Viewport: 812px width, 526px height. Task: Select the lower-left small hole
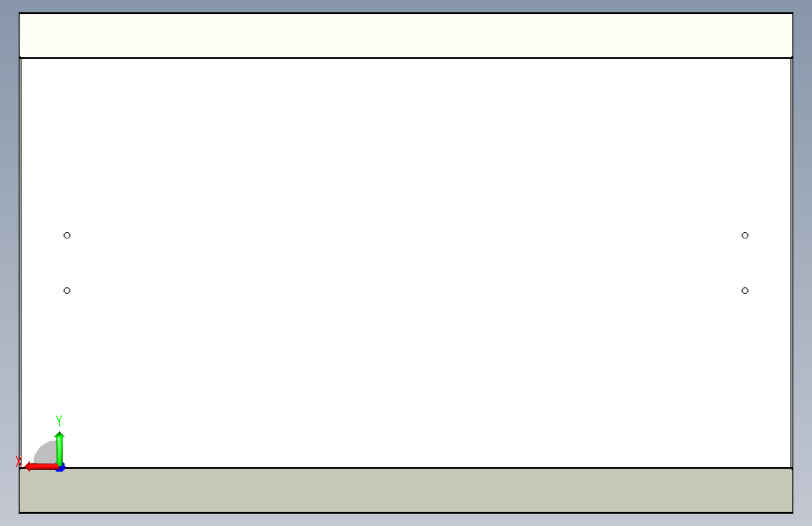click(x=66, y=290)
